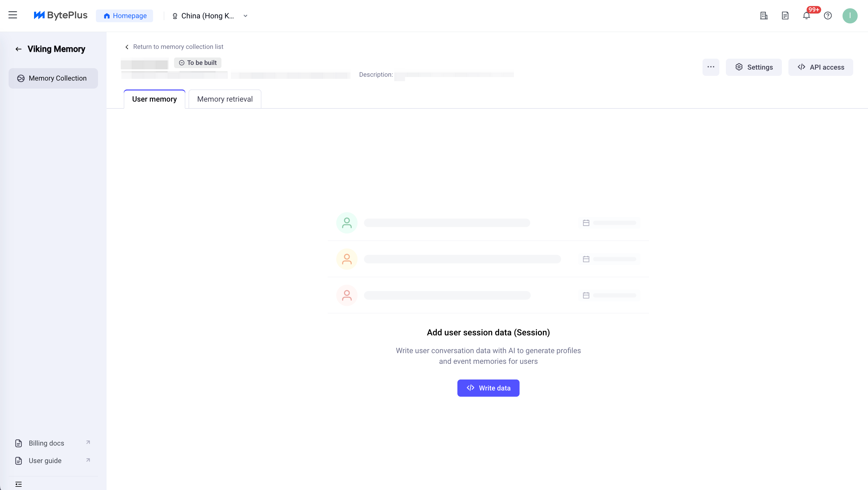Expand the China (Hong Kong) region dropdown
This screenshot has height=490, width=868.
207,16
